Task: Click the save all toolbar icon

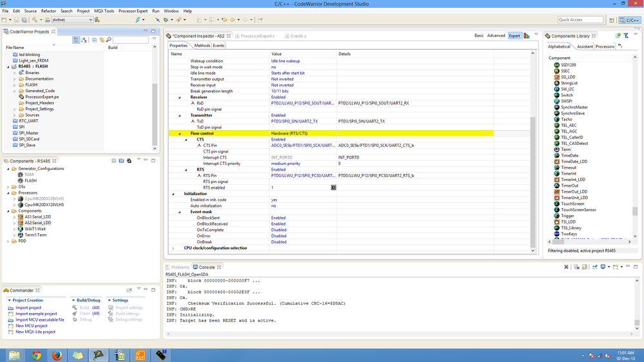Action: (24, 20)
